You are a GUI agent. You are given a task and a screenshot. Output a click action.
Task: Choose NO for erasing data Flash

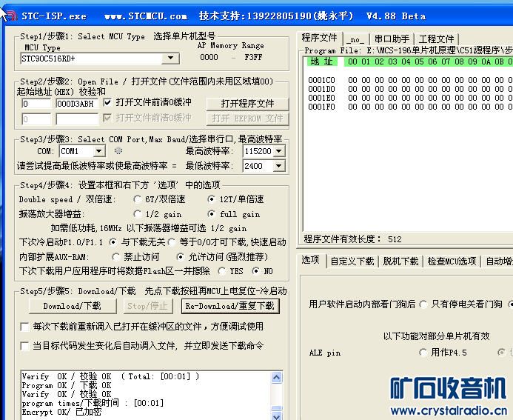(255, 271)
